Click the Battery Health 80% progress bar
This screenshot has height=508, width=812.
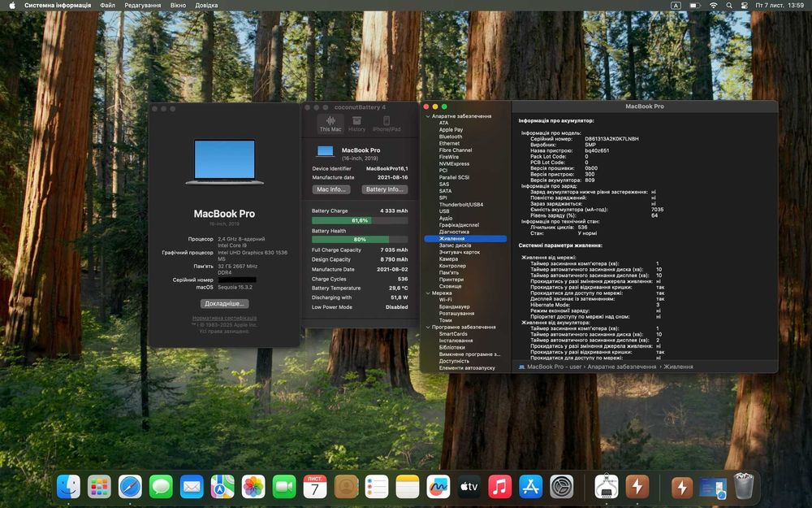[360, 240]
